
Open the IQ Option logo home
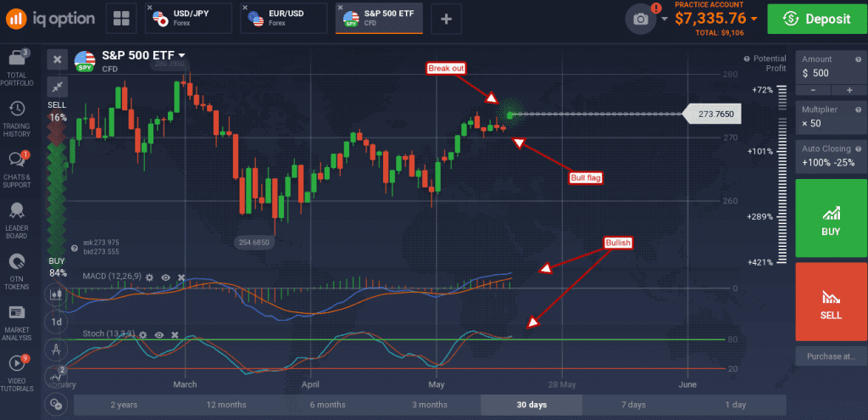[x=50, y=19]
